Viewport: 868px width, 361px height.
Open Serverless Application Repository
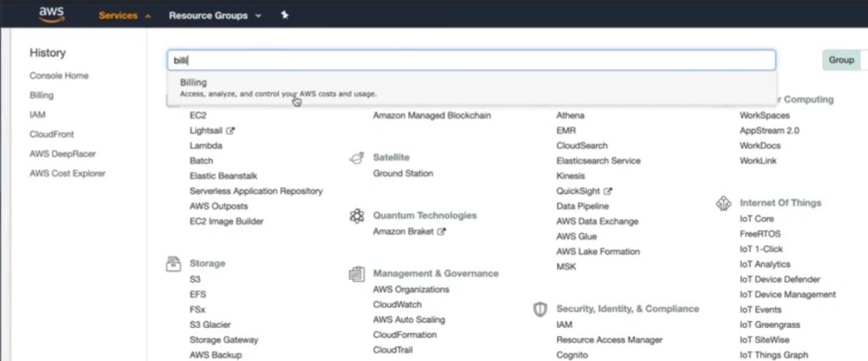coord(256,191)
